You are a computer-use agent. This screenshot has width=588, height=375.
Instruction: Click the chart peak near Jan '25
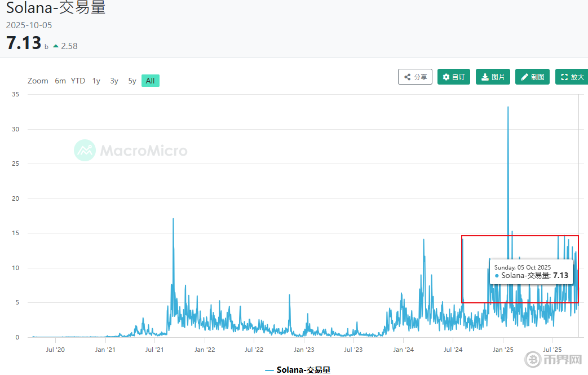coord(508,107)
